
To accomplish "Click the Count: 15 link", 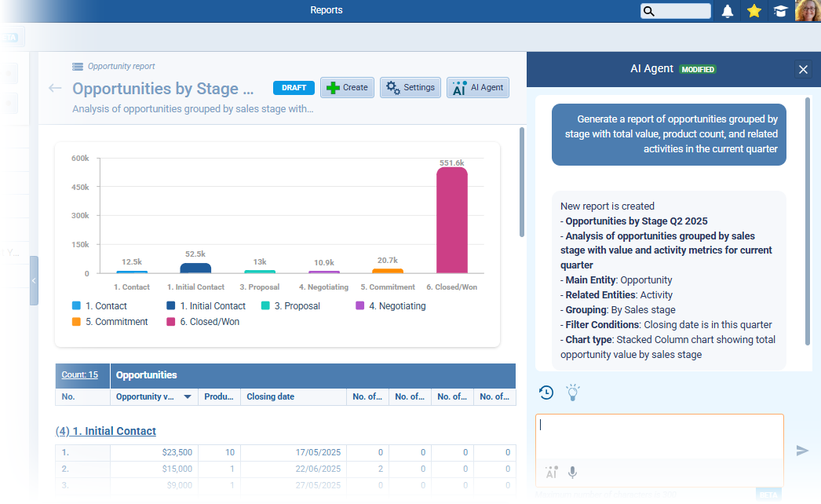I will click(x=79, y=375).
